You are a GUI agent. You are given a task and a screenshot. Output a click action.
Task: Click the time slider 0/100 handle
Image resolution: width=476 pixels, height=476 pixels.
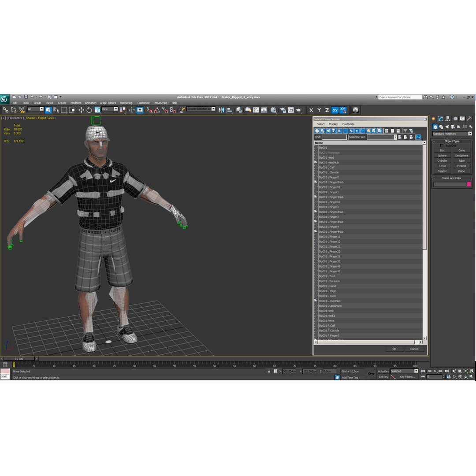19,358
